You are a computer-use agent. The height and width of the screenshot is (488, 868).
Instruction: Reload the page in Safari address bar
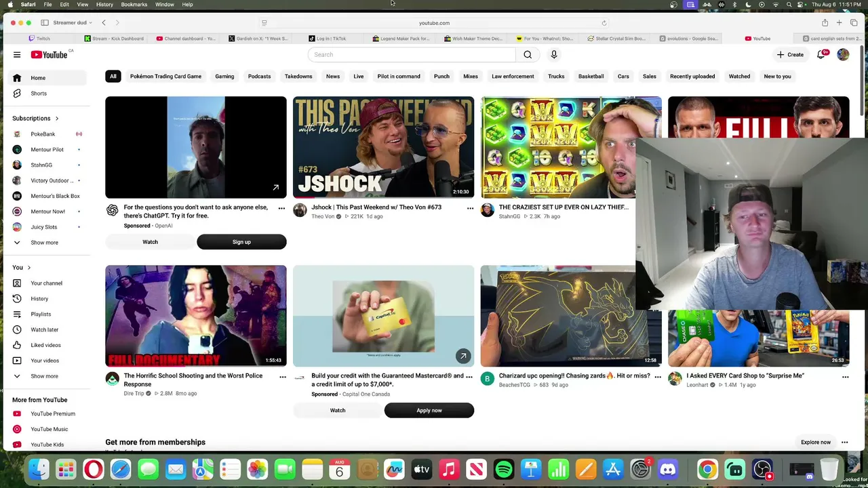click(x=604, y=23)
